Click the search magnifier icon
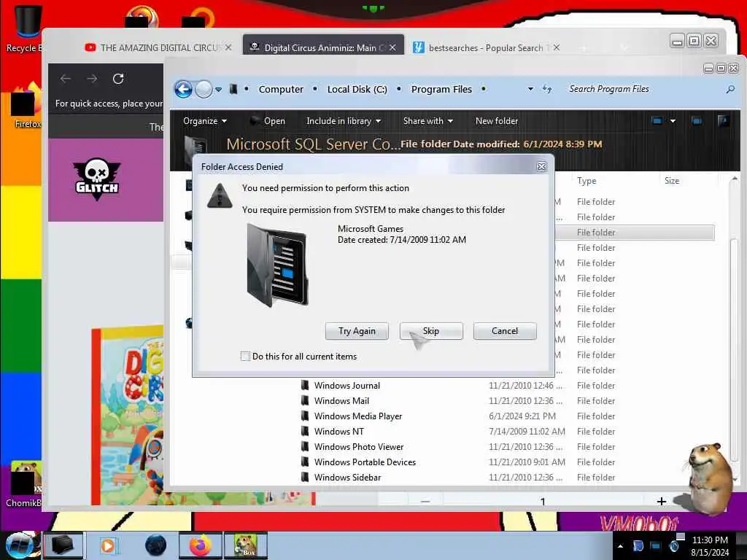The width and height of the screenshot is (747, 560). tap(730, 89)
